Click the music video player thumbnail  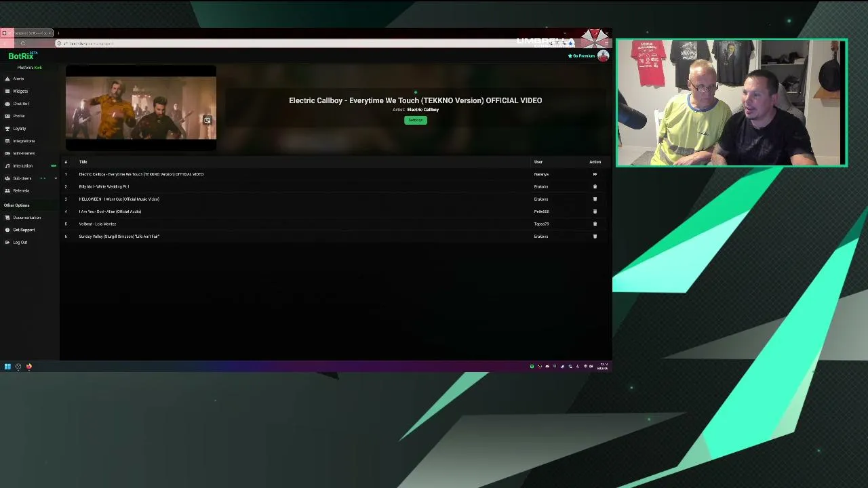pos(141,108)
